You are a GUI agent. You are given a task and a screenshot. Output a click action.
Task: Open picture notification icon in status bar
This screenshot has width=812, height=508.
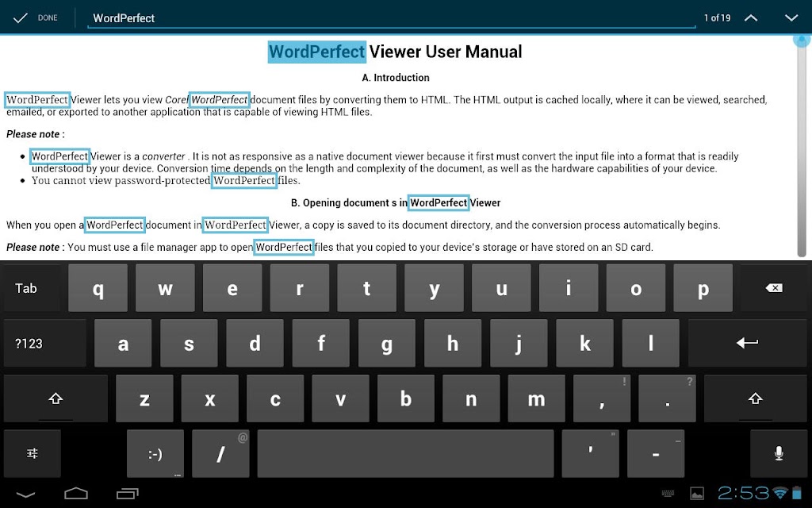(x=697, y=494)
